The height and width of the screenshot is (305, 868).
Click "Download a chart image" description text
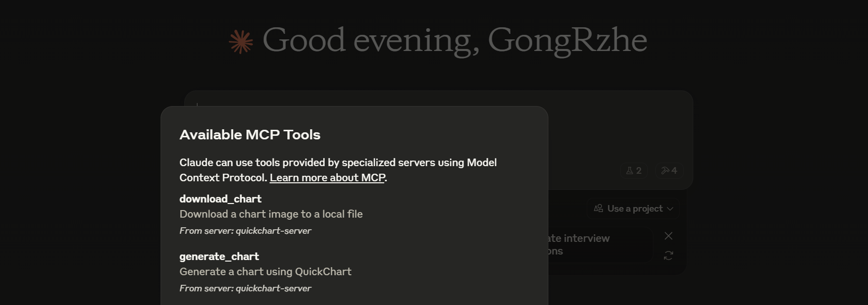click(x=271, y=214)
